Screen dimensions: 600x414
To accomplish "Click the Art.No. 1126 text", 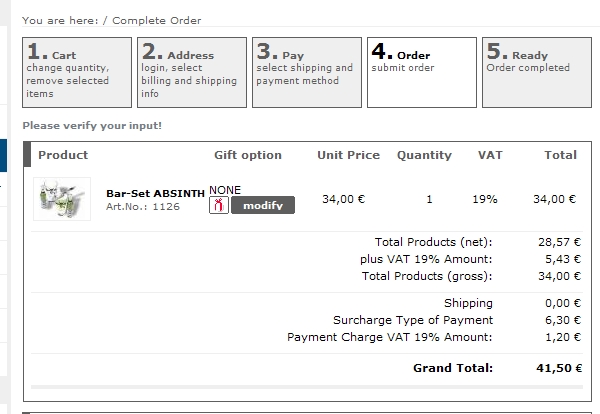I will click(143, 207).
